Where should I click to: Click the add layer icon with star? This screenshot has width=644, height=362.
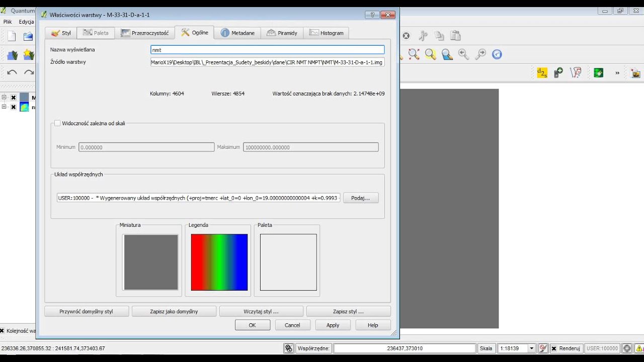[29, 55]
